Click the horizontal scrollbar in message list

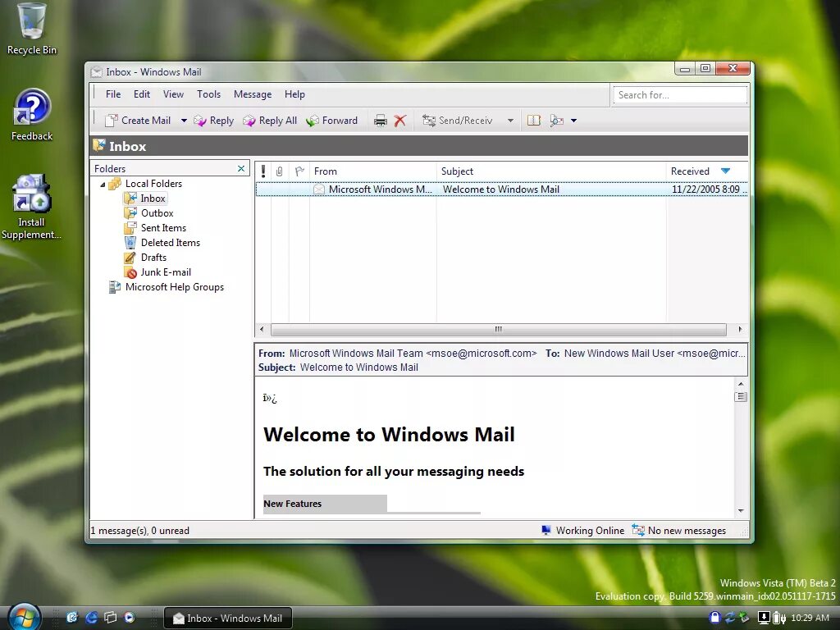500,329
